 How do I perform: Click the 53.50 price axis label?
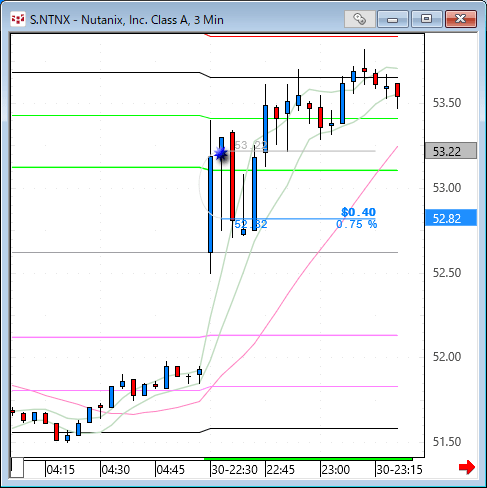[447, 103]
